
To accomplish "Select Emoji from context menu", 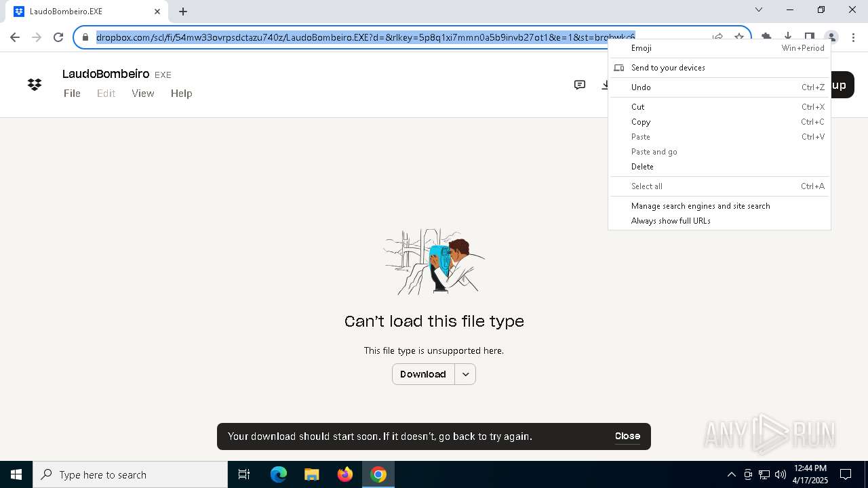I will coord(719,48).
